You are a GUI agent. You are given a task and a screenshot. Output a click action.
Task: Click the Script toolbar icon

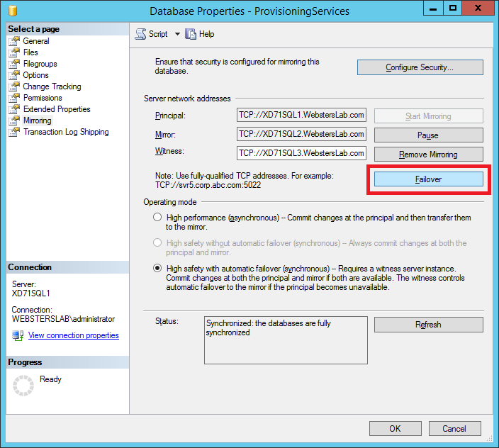(x=140, y=34)
